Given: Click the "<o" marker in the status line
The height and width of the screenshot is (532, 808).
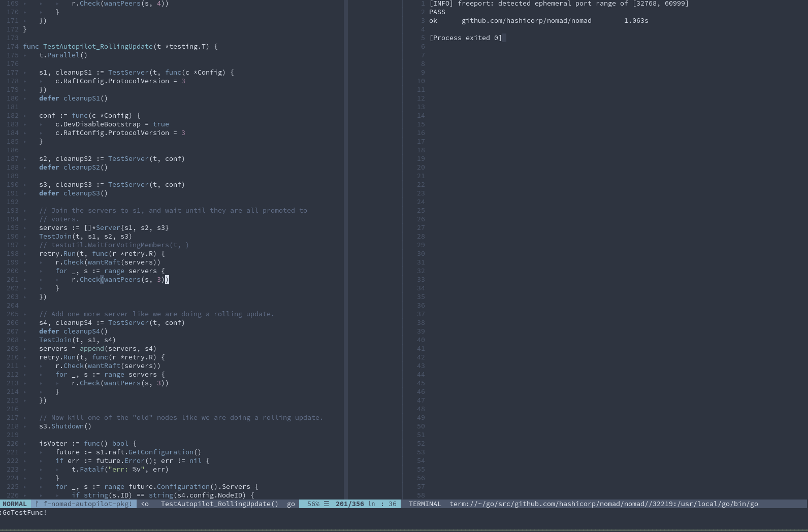Looking at the screenshot, I should click(145, 504).
